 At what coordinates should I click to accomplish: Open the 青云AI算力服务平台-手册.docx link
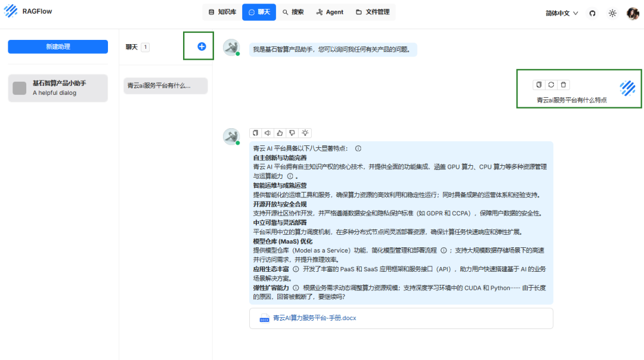click(315, 318)
